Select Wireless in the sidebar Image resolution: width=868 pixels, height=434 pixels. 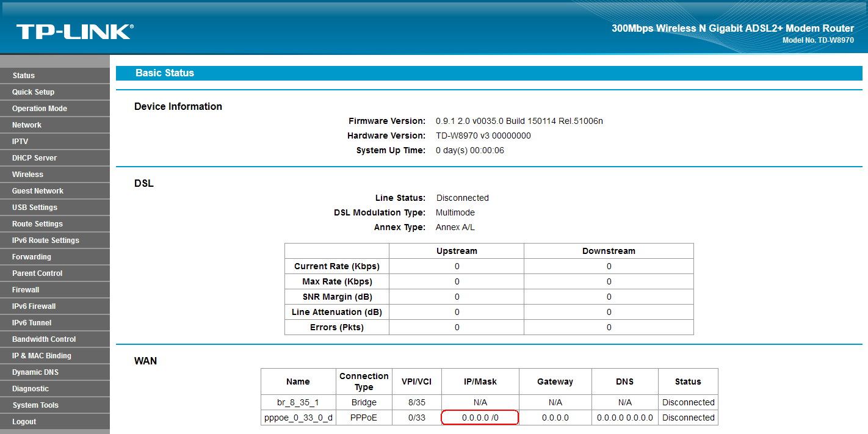55,175
